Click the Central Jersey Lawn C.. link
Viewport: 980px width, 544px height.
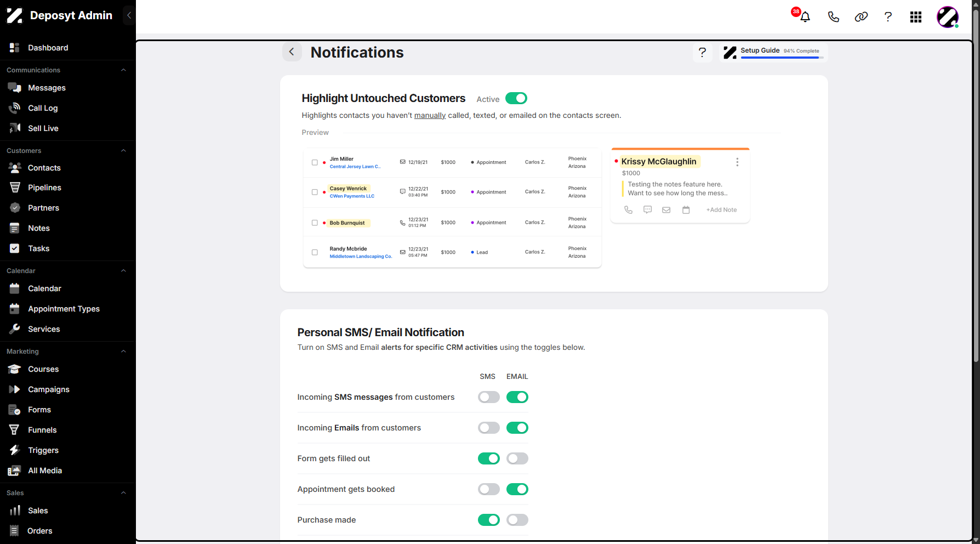(x=355, y=167)
